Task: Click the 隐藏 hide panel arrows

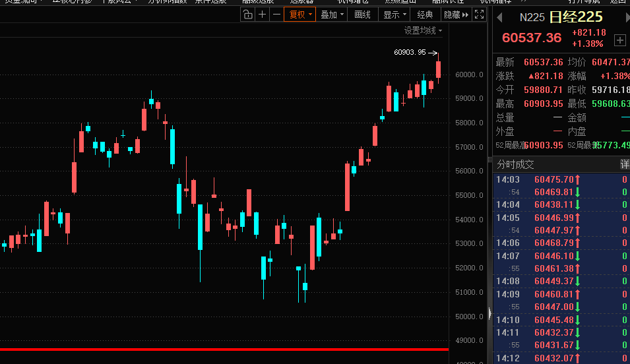Action: point(457,15)
